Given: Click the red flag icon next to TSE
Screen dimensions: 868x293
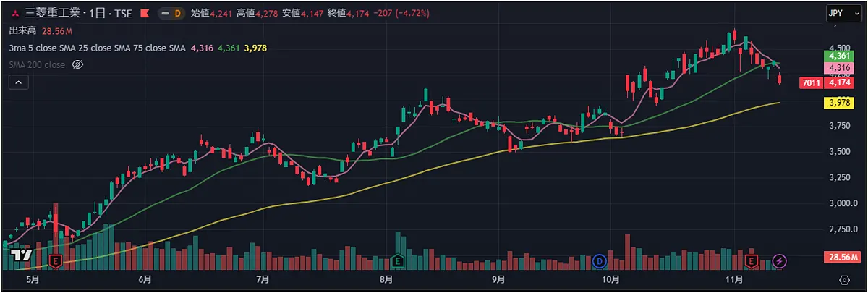Looking at the screenshot, I should click(x=145, y=14).
